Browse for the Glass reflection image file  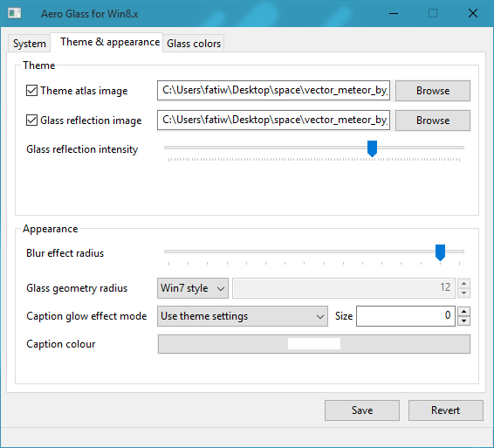(x=433, y=121)
